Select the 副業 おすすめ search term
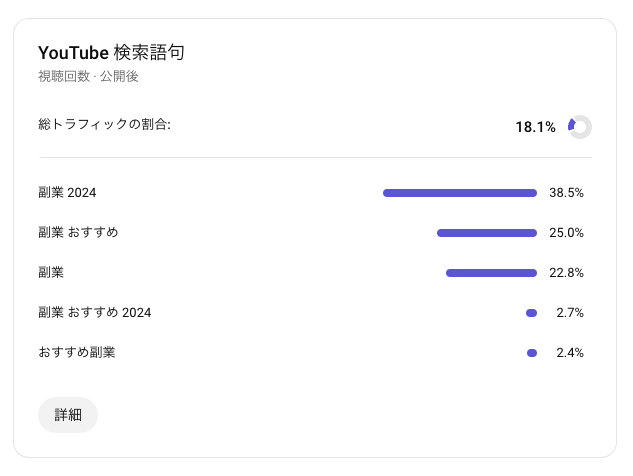The height and width of the screenshot is (476, 633). tap(78, 233)
